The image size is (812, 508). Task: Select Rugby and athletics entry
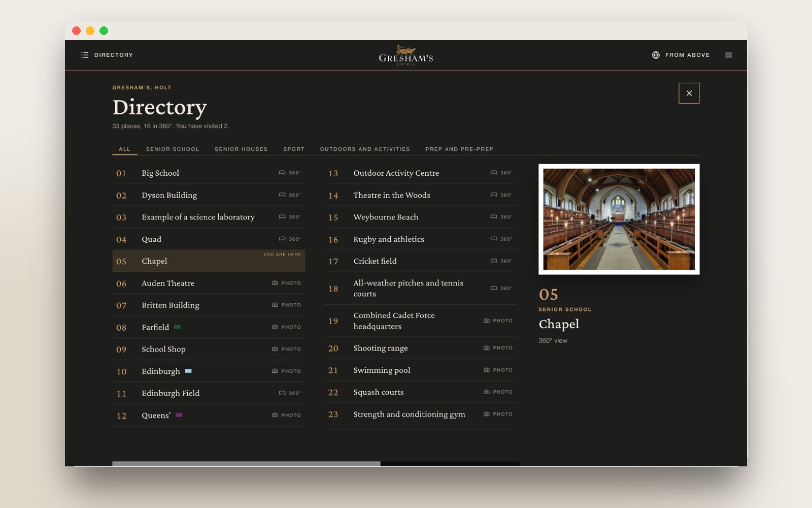(420, 239)
